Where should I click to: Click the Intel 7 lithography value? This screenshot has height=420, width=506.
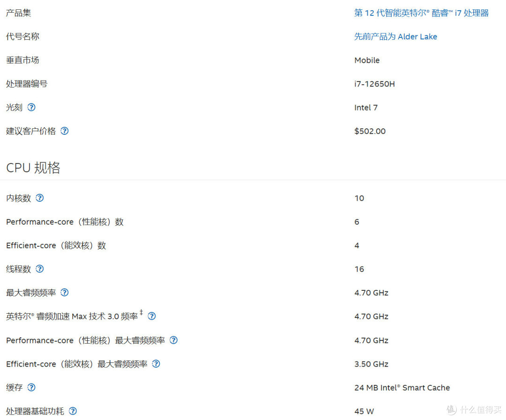click(x=366, y=107)
